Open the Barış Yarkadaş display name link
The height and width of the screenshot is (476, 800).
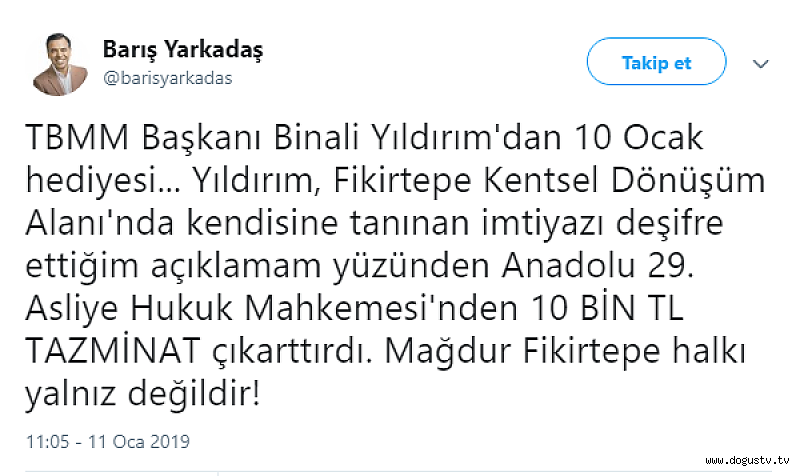tap(183, 50)
